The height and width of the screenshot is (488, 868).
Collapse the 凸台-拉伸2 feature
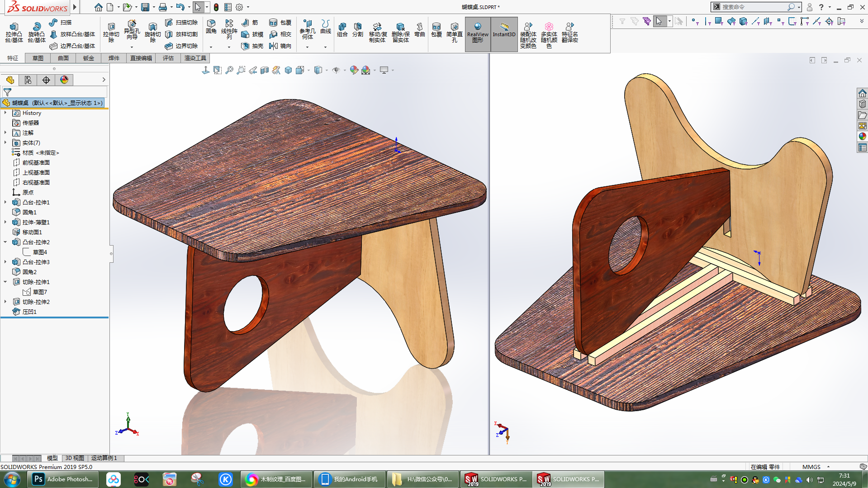5,242
